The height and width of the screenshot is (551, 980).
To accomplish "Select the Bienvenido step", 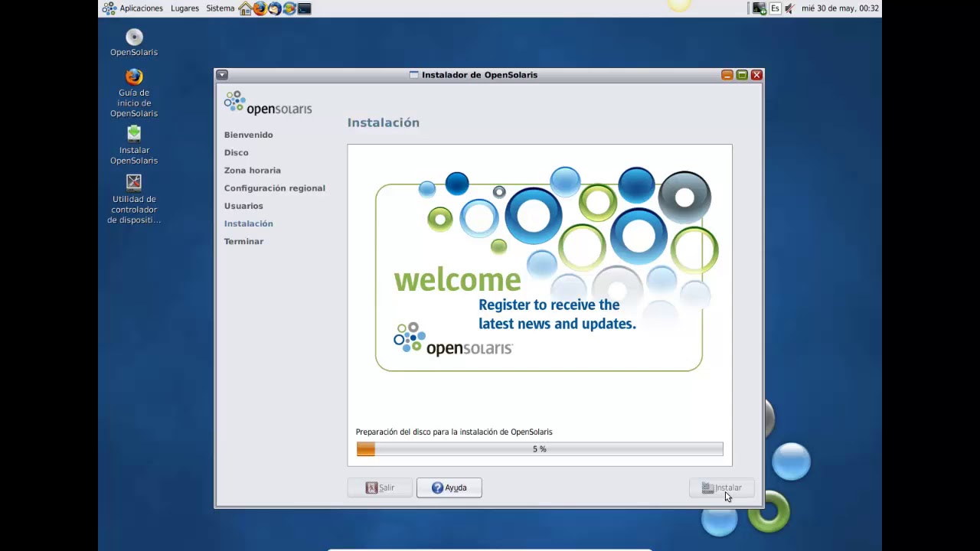I will 249,135.
